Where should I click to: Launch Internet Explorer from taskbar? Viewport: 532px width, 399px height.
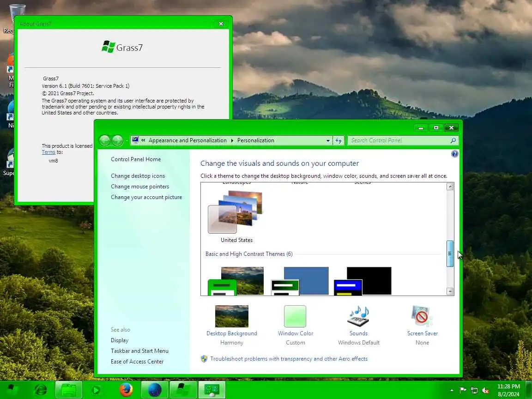(x=41, y=390)
